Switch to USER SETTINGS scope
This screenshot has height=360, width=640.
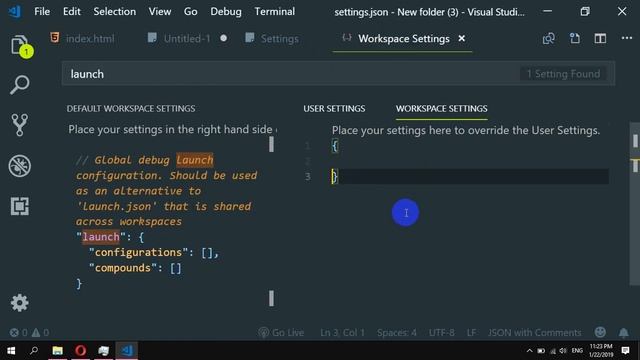pyautogui.click(x=334, y=109)
